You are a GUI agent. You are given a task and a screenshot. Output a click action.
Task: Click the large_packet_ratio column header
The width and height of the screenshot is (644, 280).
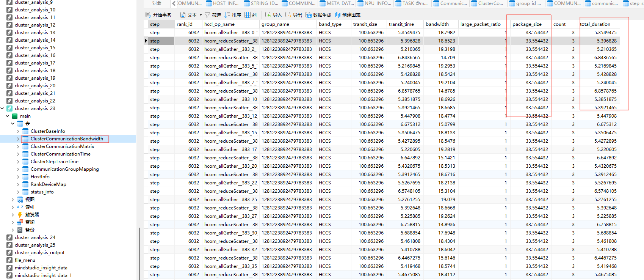(484, 24)
